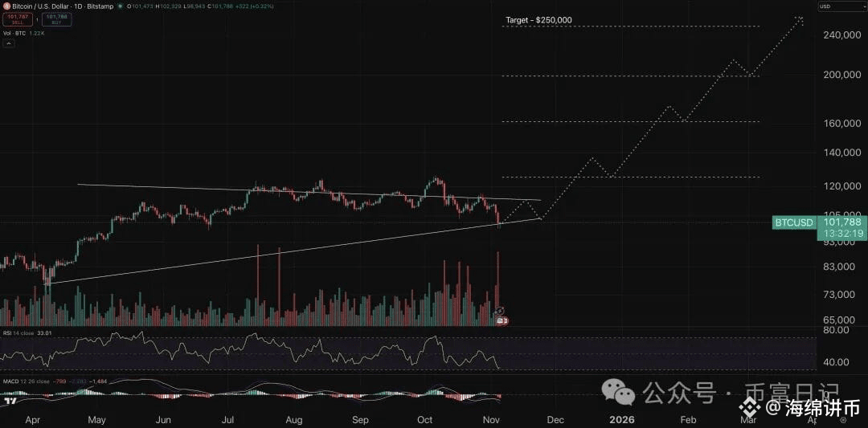
Task: Click the green market status dot
Action: click(120, 6)
